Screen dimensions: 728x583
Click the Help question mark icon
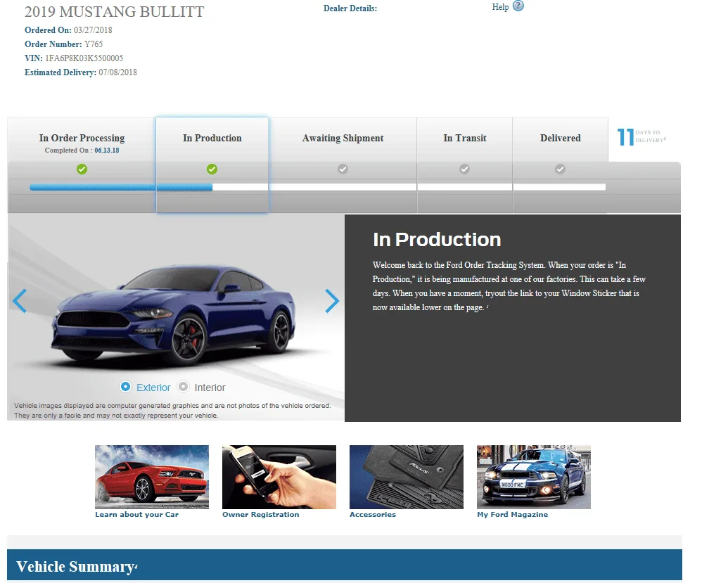(518, 6)
